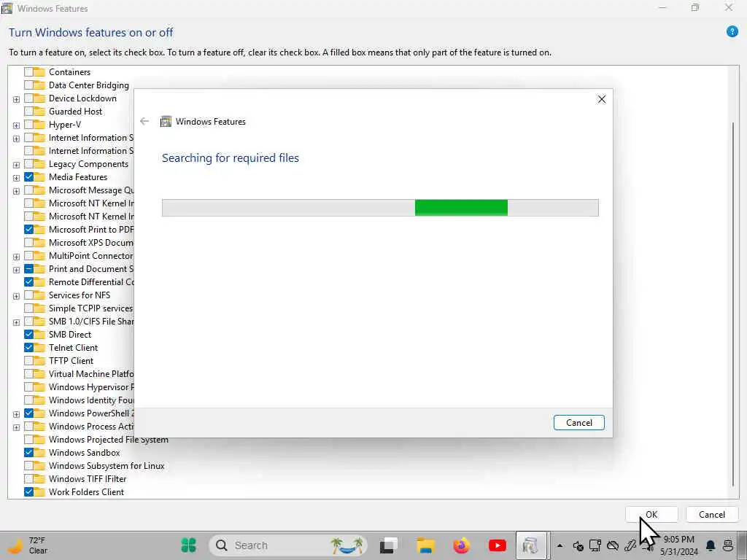This screenshot has width=747, height=560.
Task: Click the Windows Features dialog title icon
Action: (166, 122)
